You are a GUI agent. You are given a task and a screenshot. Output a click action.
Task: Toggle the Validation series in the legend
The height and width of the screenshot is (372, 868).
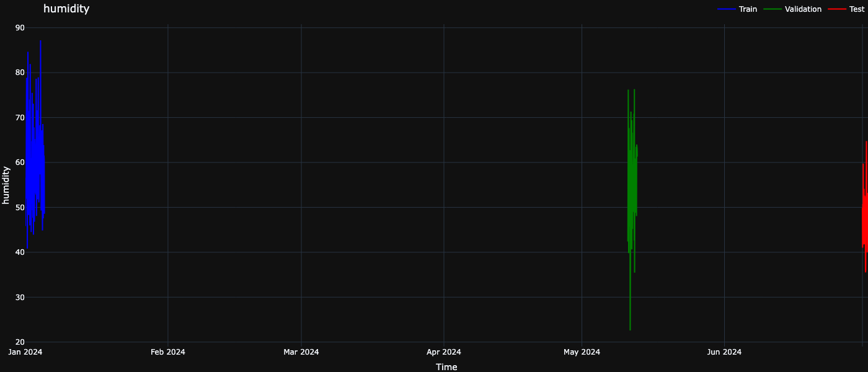coord(792,9)
